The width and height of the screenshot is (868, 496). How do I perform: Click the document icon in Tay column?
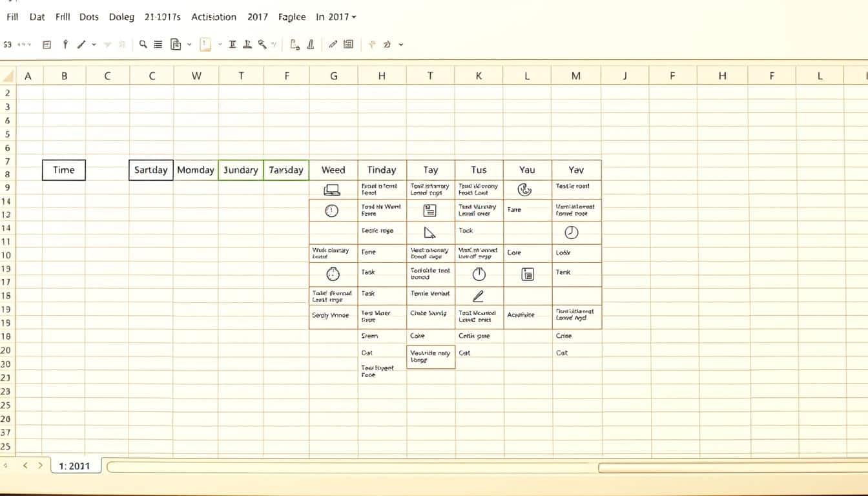(429, 210)
